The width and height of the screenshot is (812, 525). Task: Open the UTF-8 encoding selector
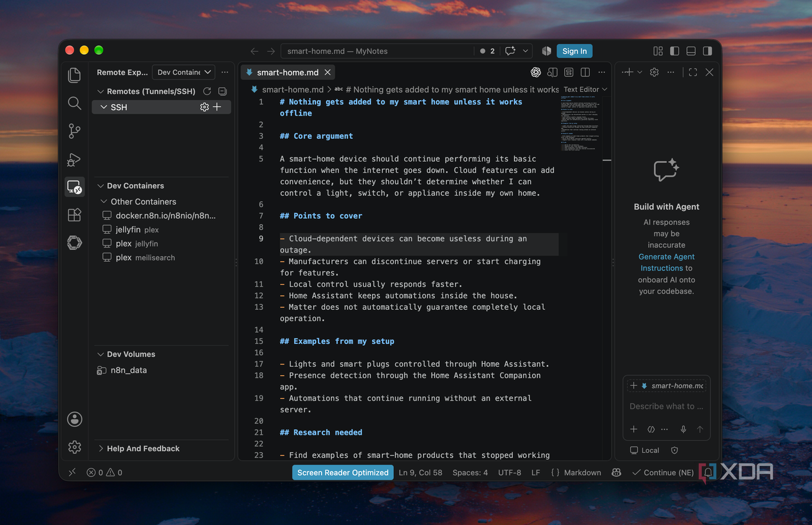[510, 473]
